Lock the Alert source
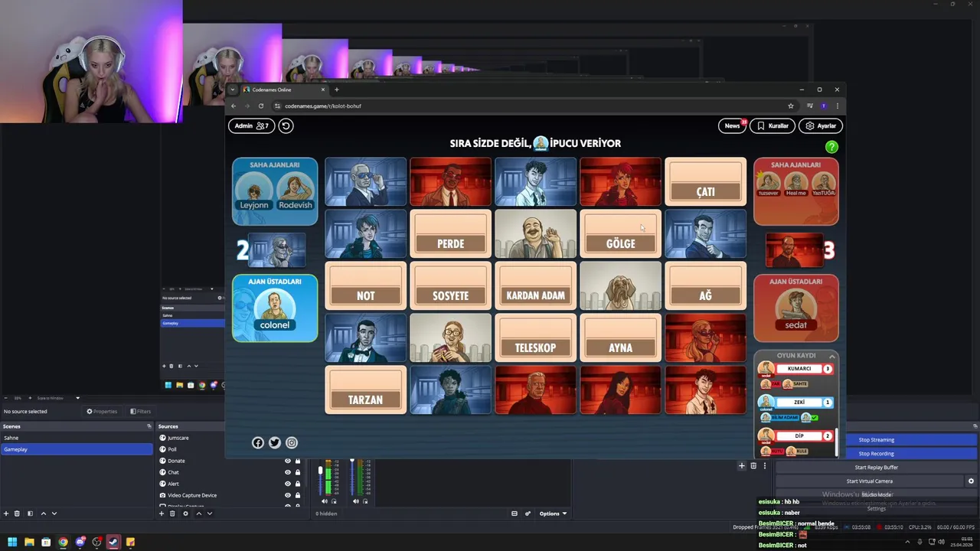980x551 pixels. 298,484
